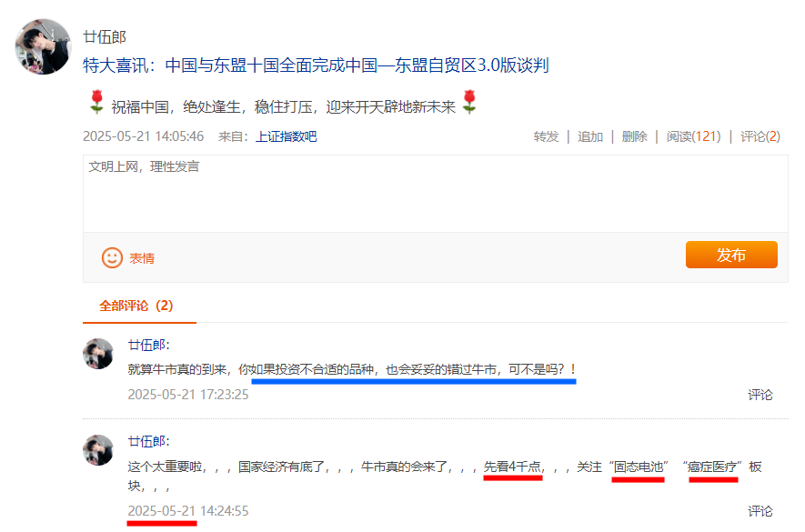Submit the comment with the 发布 button

731,255
